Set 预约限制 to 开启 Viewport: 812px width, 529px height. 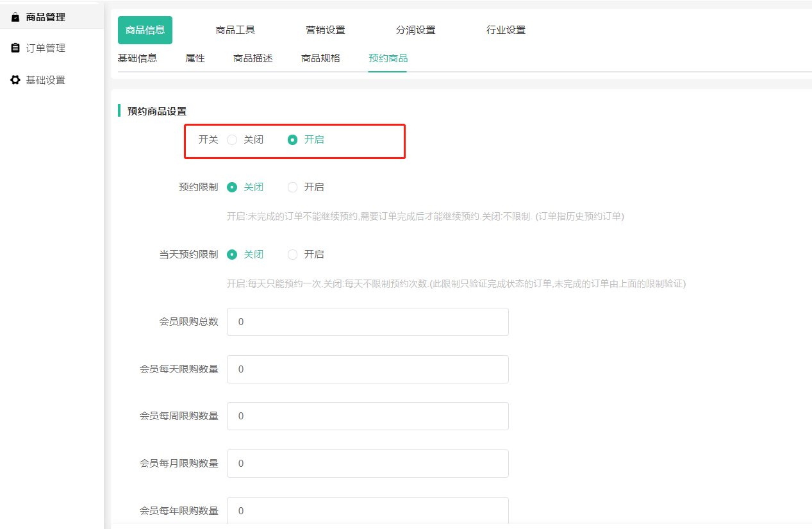[306, 187]
